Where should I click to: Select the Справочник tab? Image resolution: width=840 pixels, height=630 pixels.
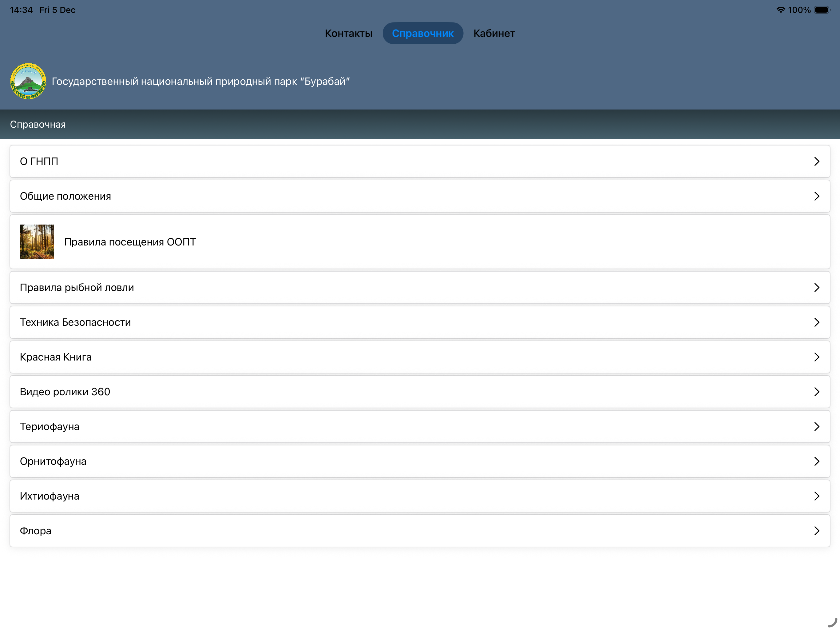(x=423, y=34)
